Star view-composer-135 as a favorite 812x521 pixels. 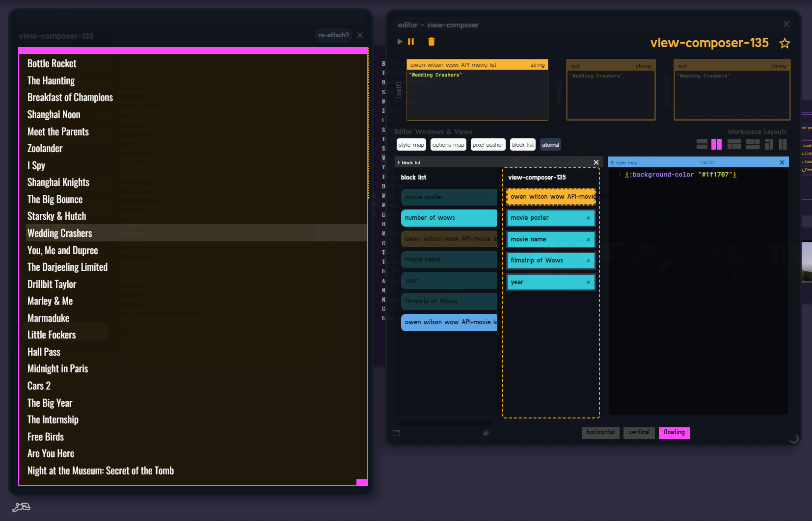(785, 43)
